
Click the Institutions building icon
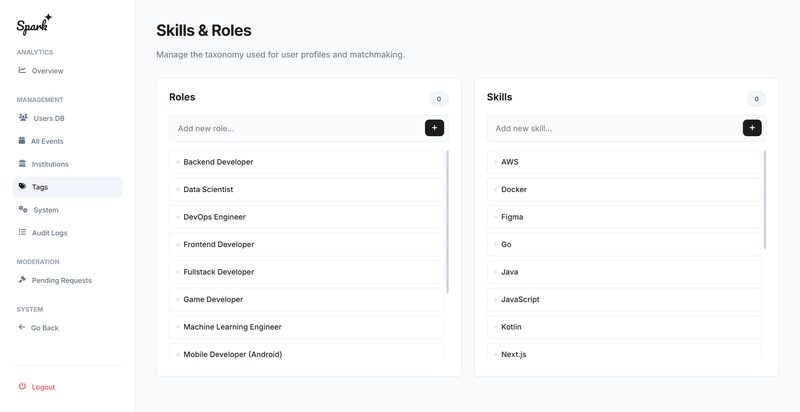click(x=22, y=164)
